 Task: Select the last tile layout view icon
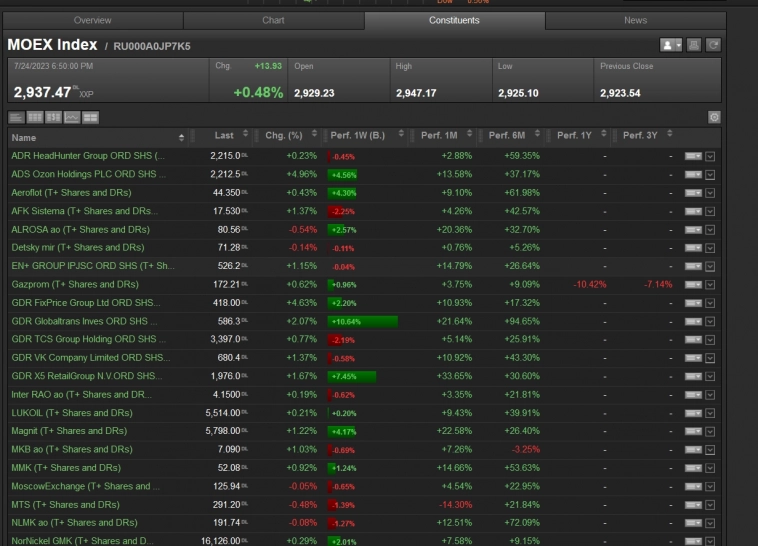[x=91, y=118]
